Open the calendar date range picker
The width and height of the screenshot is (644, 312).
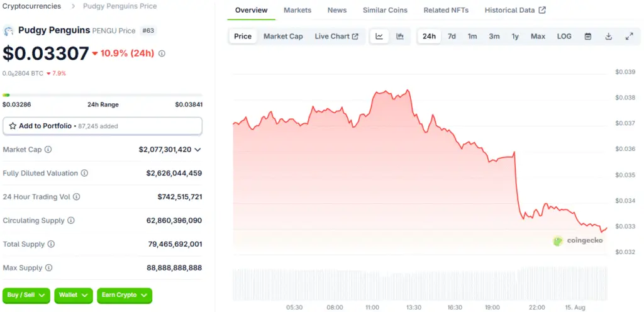tap(588, 36)
